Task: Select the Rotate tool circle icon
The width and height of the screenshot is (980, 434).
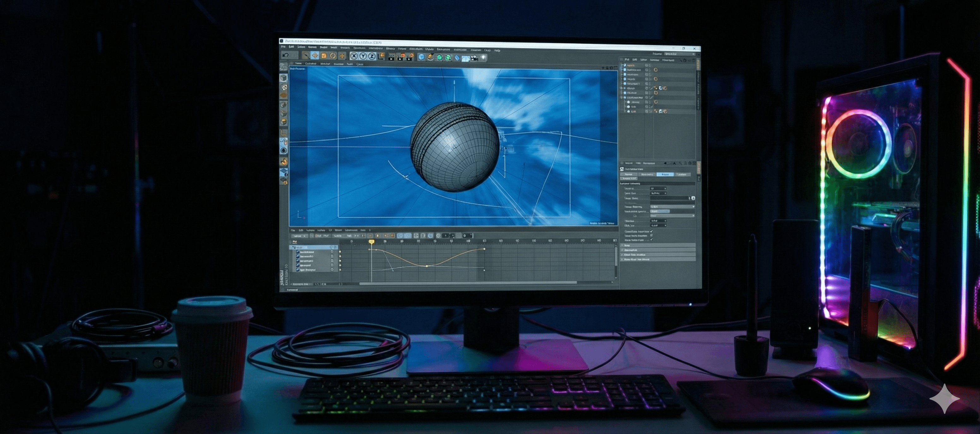Action: click(333, 56)
